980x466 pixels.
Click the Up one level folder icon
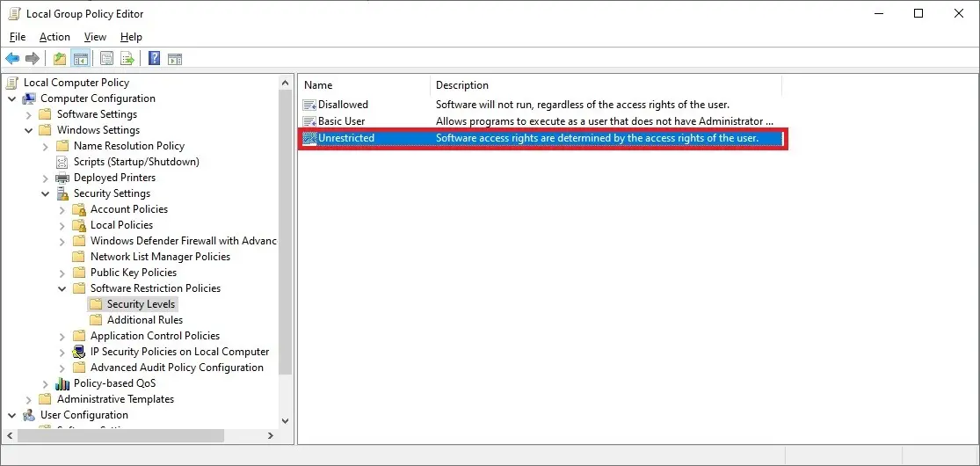59,59
